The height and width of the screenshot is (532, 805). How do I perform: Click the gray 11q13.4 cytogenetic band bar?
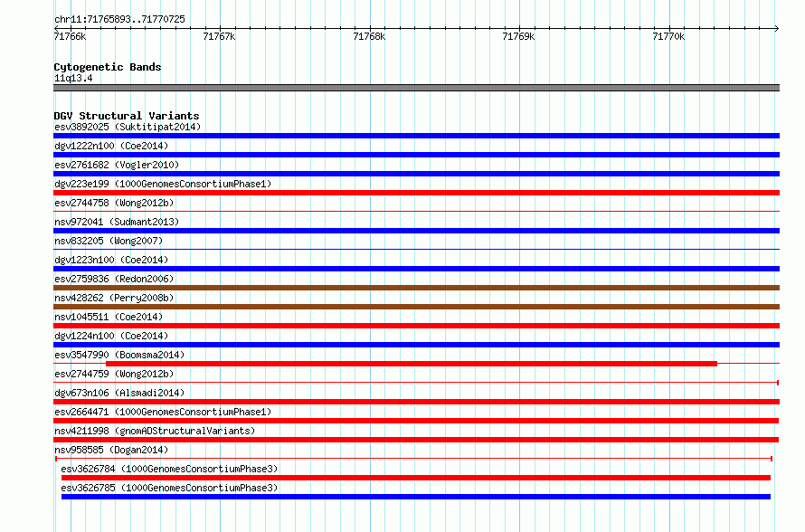[416, 88]
